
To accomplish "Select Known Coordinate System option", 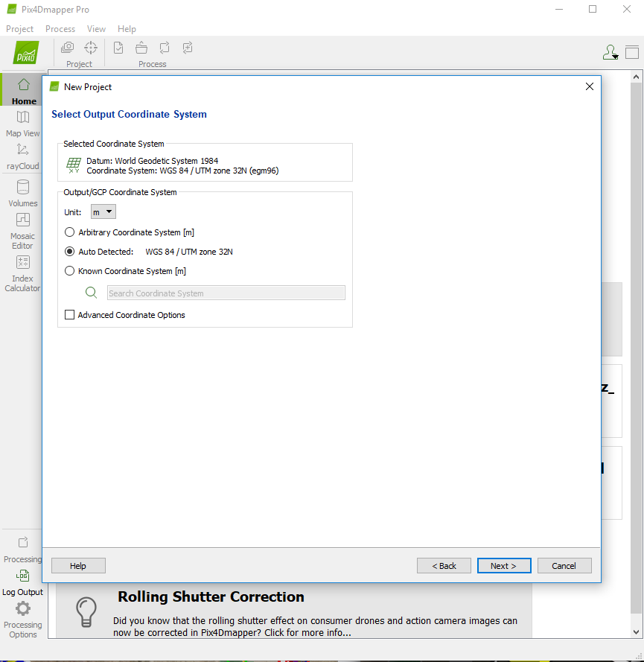I will 70,271.
